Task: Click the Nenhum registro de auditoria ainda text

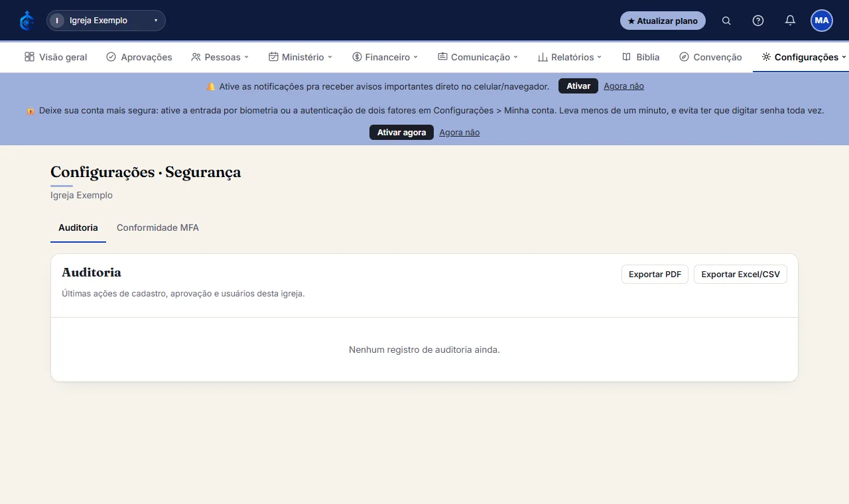Action: pos(424,349)
